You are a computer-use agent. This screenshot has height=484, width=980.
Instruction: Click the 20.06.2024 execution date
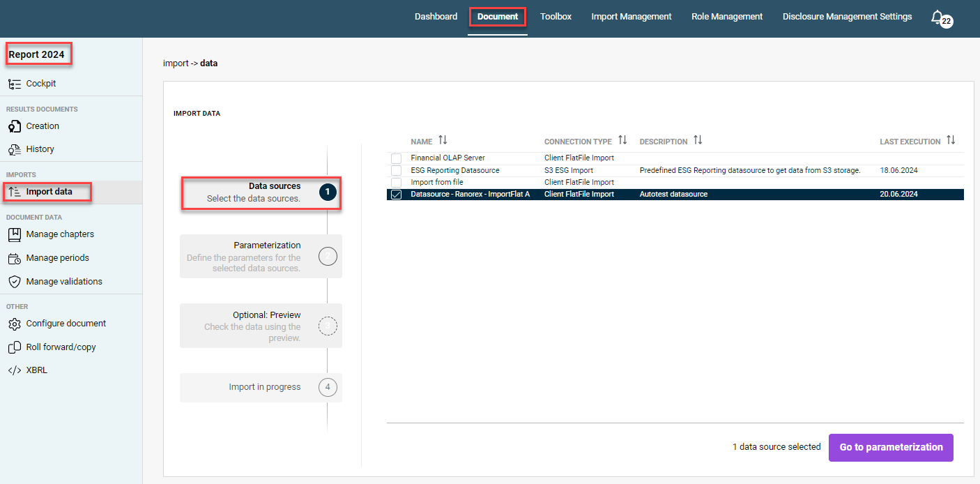(898, 195)
